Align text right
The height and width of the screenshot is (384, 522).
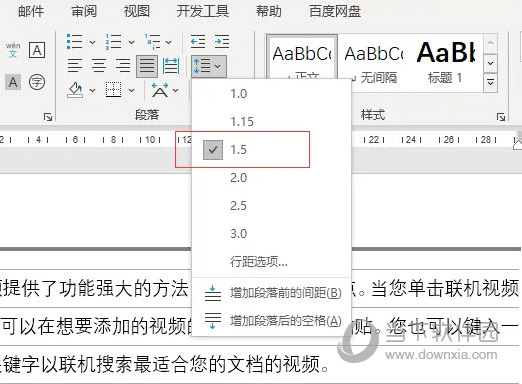point(123,65)
